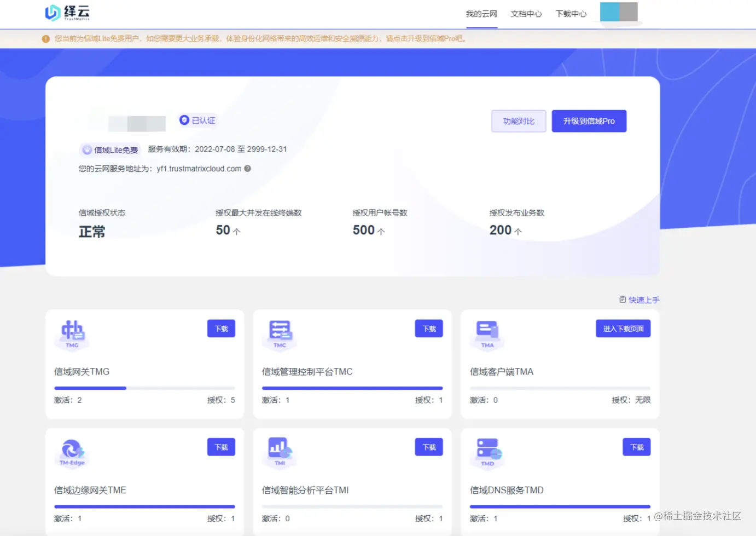Download 信域边缘网关TME

click(x=221, y=447)
